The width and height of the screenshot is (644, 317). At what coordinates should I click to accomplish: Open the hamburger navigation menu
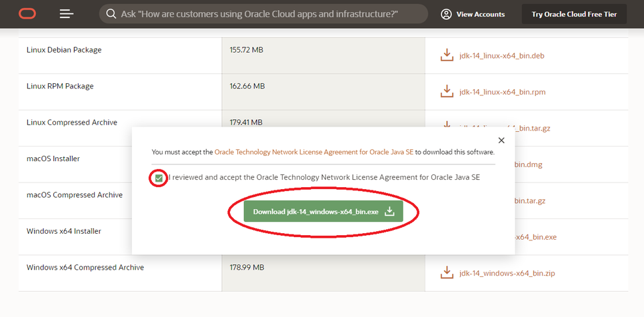[67, 14]
